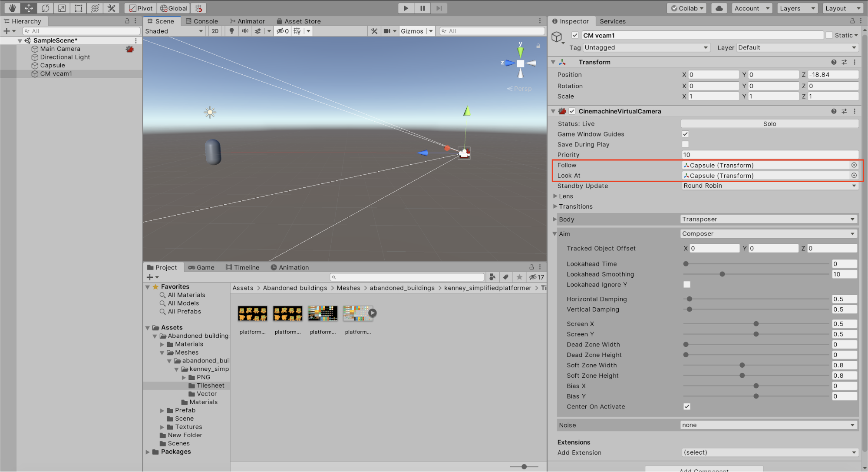
Task: Toggle scene lighting bulb icon
Action: point(231,31)
